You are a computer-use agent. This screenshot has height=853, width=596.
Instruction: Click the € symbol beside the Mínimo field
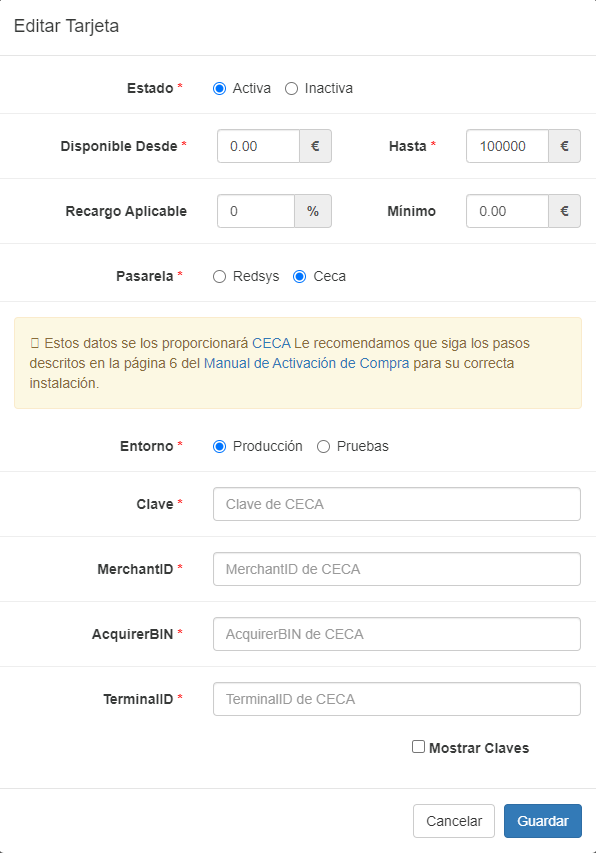click(565, 211)
